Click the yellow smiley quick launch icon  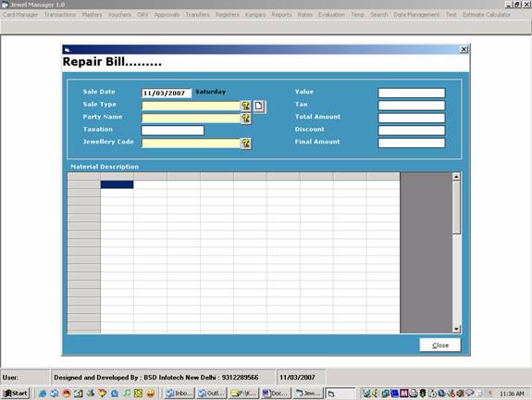150,394
